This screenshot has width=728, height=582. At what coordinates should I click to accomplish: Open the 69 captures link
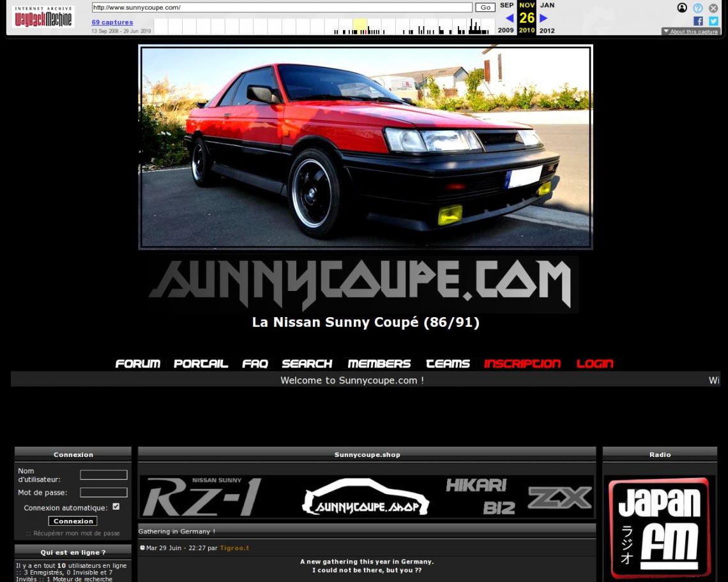point(112,22)
